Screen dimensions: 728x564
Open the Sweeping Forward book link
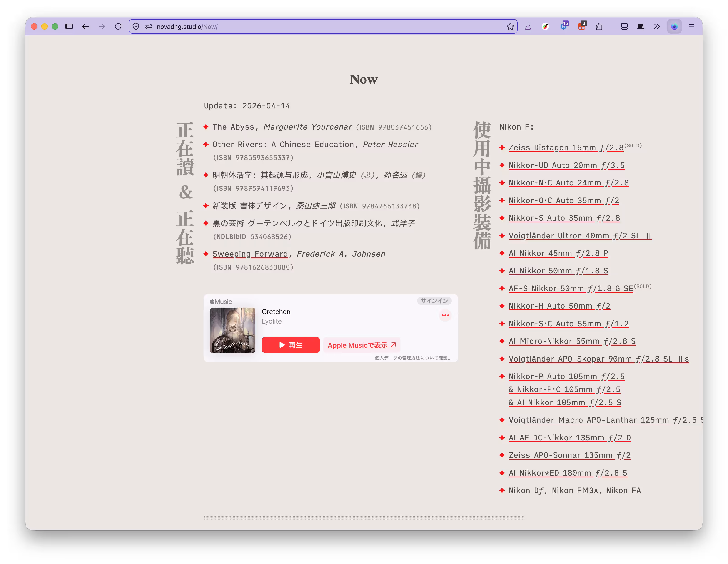pos(250,254)
